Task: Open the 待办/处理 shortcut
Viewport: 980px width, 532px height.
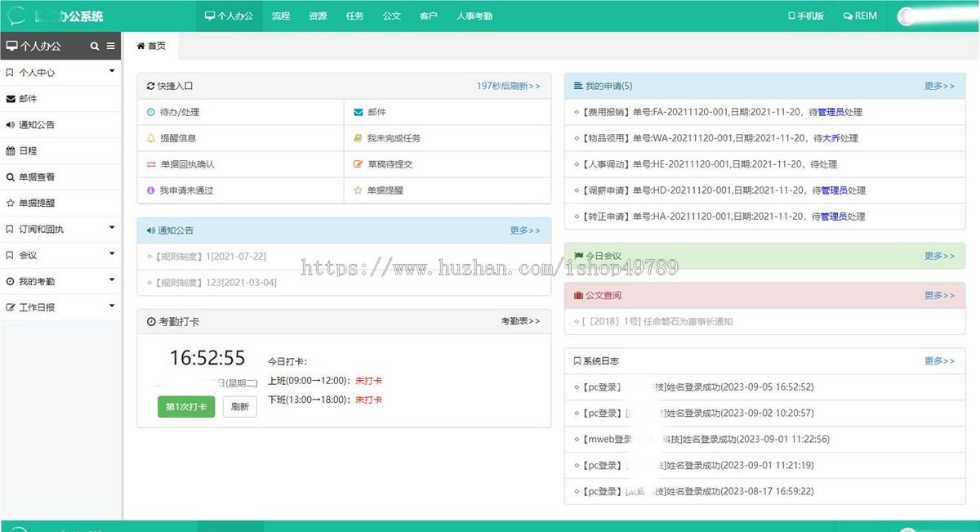Action: pyautogui.click(x=241, y=112)
